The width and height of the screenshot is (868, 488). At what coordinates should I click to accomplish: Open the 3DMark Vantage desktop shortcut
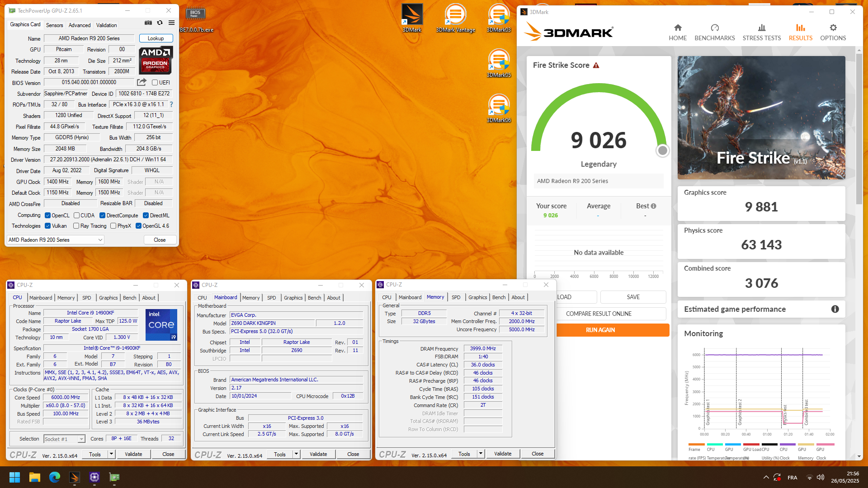(455, 18)
